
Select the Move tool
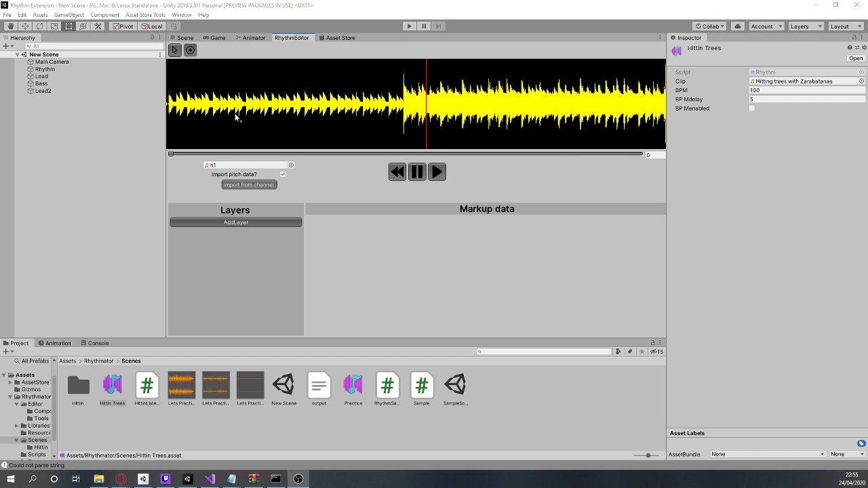tap(25, 26)
